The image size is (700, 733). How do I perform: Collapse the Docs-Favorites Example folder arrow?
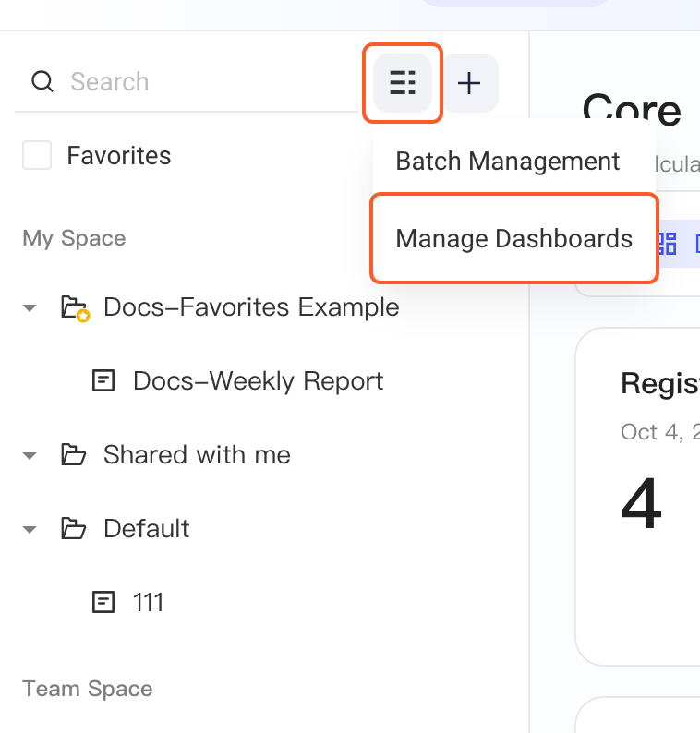coord(30,307)
